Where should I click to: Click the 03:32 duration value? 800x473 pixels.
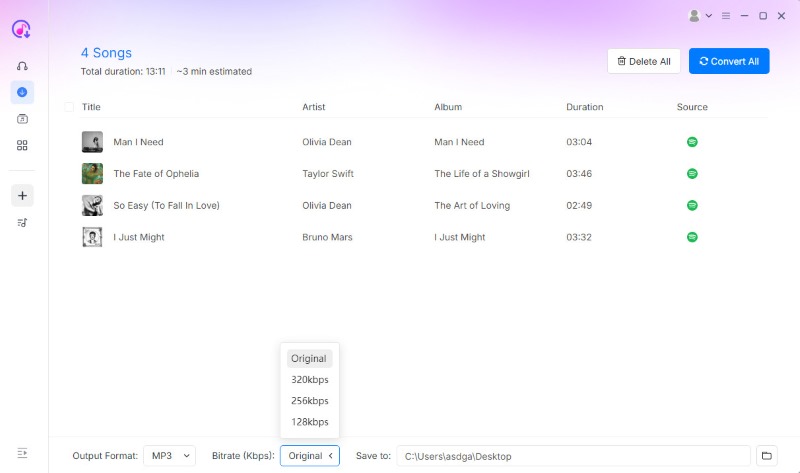(x=579, y=237)
